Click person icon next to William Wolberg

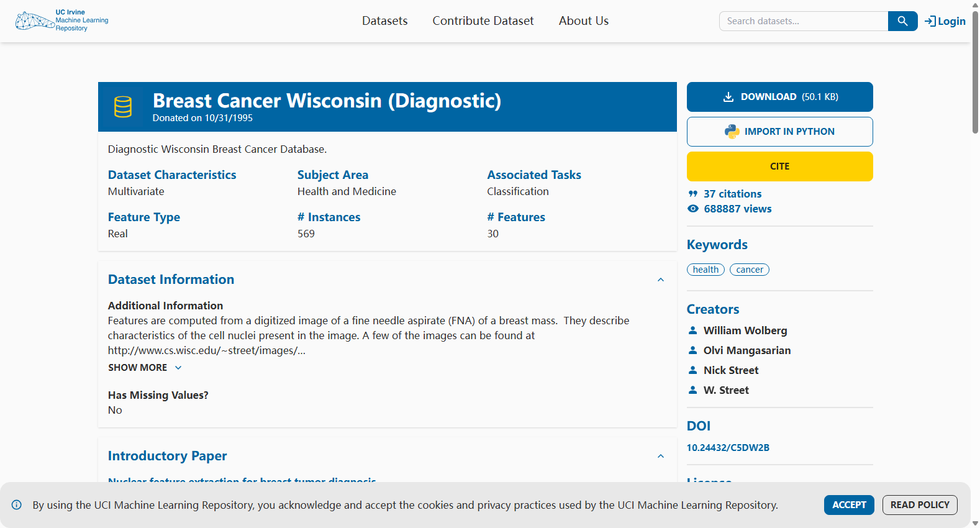tap(693, 330)
